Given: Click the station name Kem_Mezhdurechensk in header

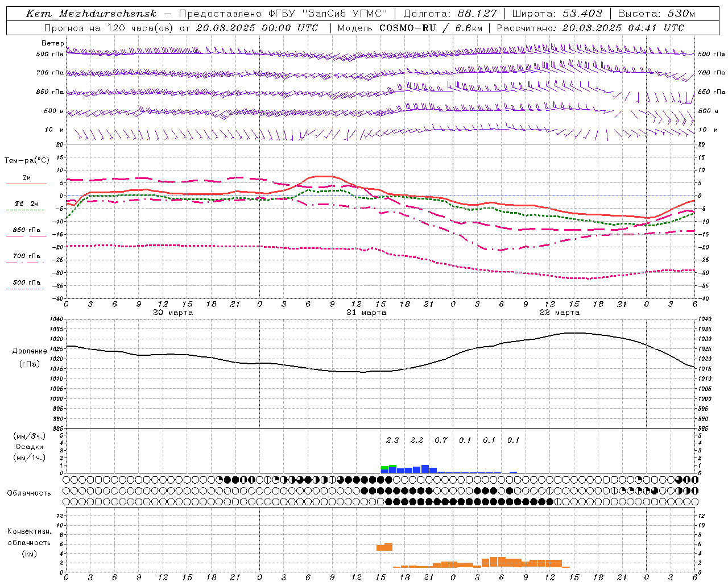Looking at the screenshot, I should (90, 14).
